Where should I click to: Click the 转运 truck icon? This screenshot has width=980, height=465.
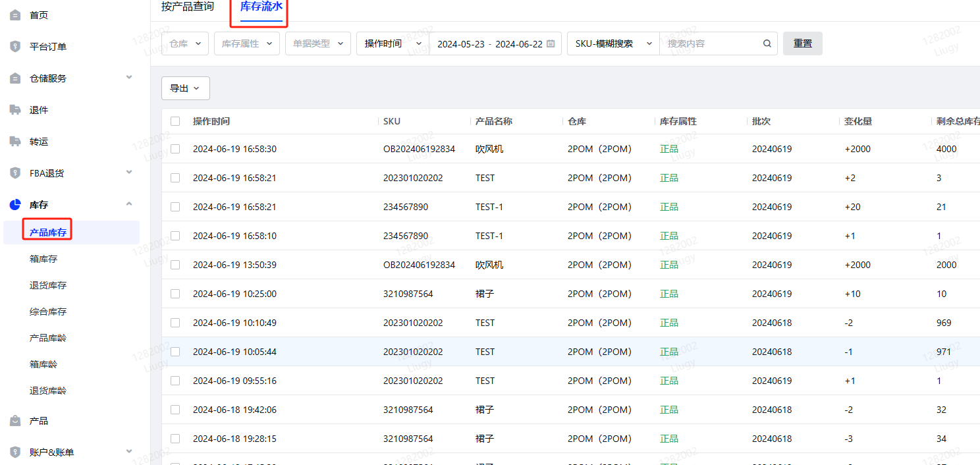[x=15, y=142]
